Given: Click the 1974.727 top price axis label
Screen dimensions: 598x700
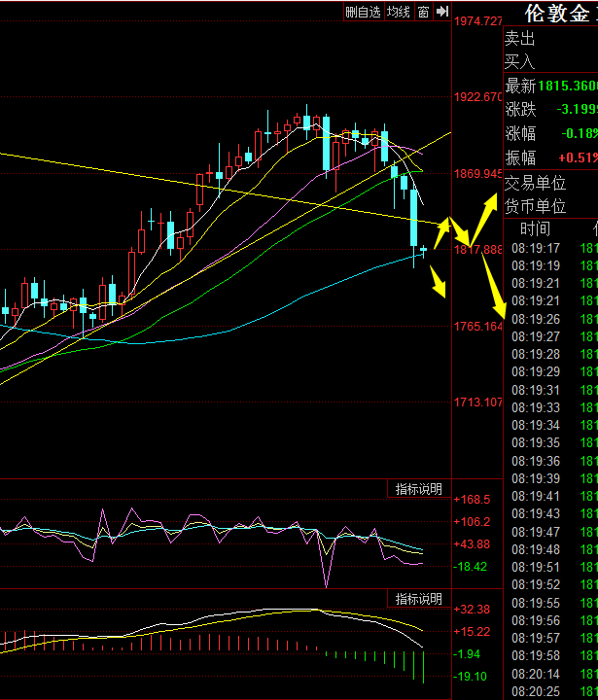Looking at the screenshot, I should [x=479, y=21].
